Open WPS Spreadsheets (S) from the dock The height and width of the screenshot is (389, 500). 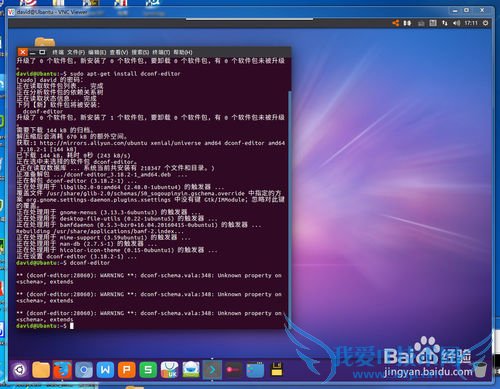tap(148, 370)
